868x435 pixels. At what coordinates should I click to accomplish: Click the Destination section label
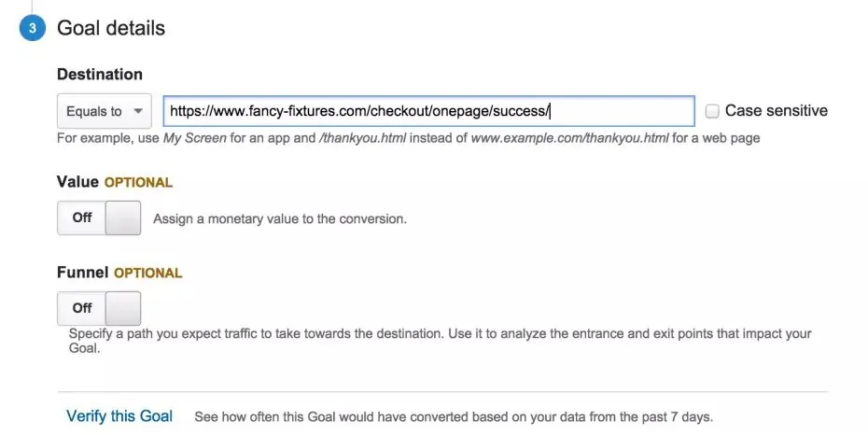pos(100,74)
